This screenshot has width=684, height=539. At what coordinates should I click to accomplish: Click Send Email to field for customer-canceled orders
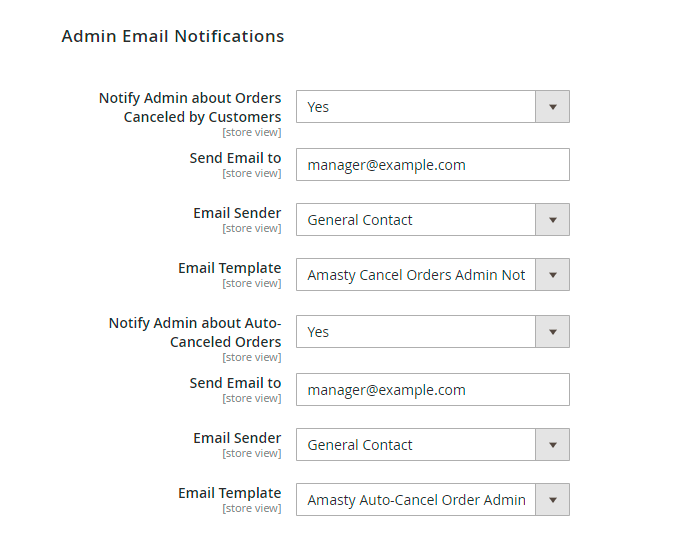click(x=432, y=165)
